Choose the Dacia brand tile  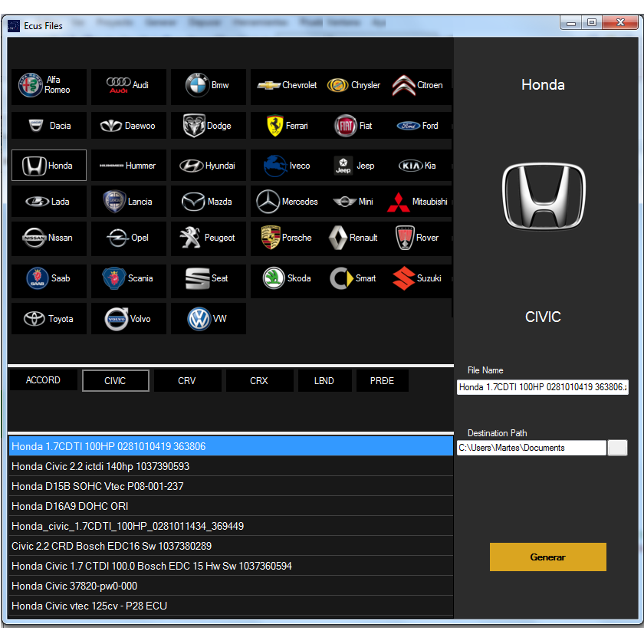49,125
